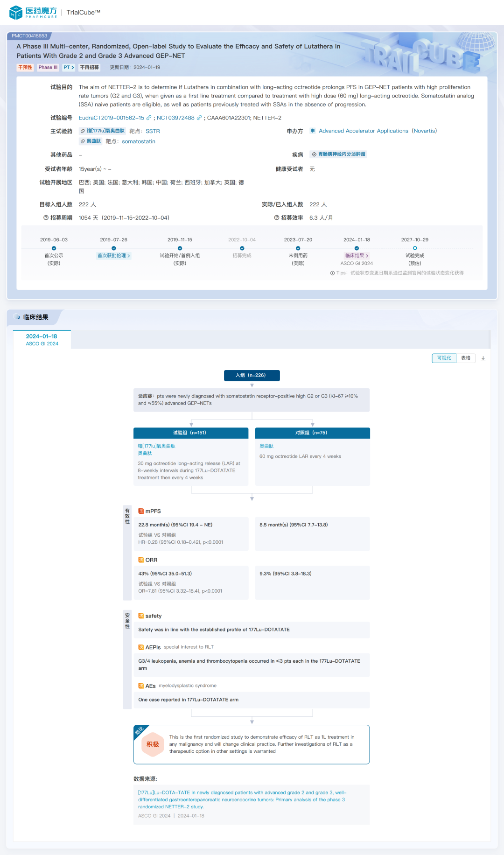Click the help icon beside 招募周期

point(46,218)
